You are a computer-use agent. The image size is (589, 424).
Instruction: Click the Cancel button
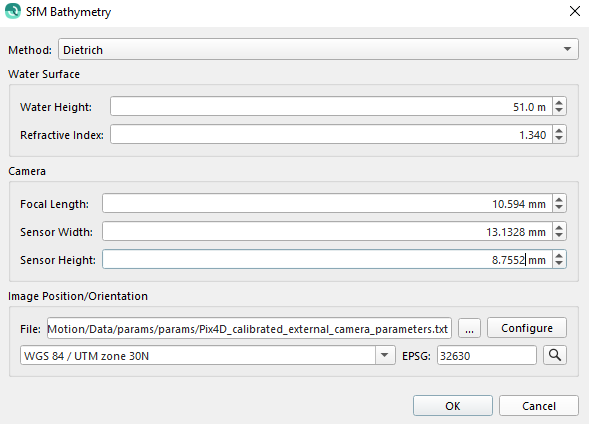pyautogui.click(x=539, y=406)
